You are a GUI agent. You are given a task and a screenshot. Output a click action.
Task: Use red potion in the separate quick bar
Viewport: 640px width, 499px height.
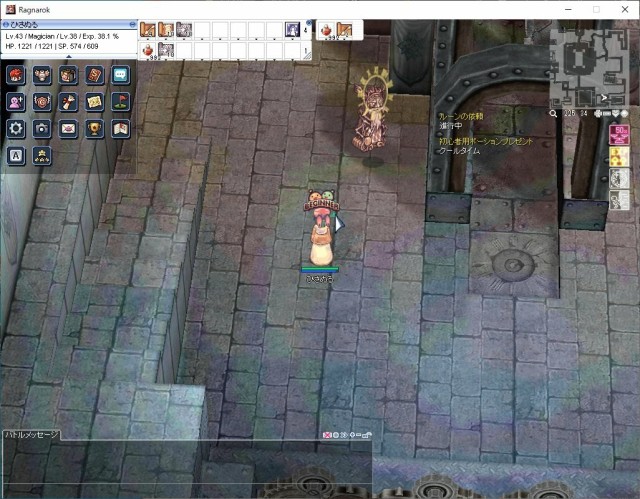click(327, 30)
